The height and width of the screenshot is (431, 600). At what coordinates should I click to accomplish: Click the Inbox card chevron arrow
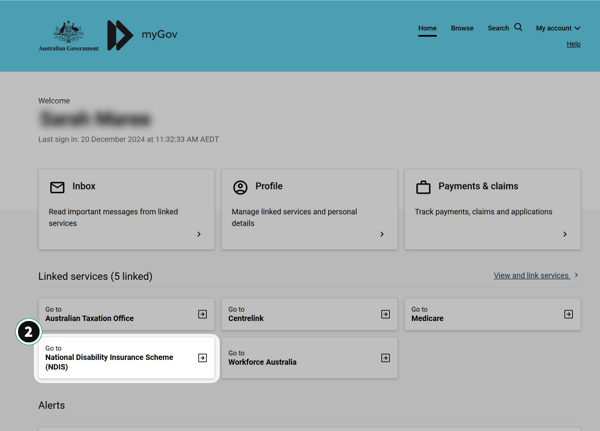pos(199,234)
